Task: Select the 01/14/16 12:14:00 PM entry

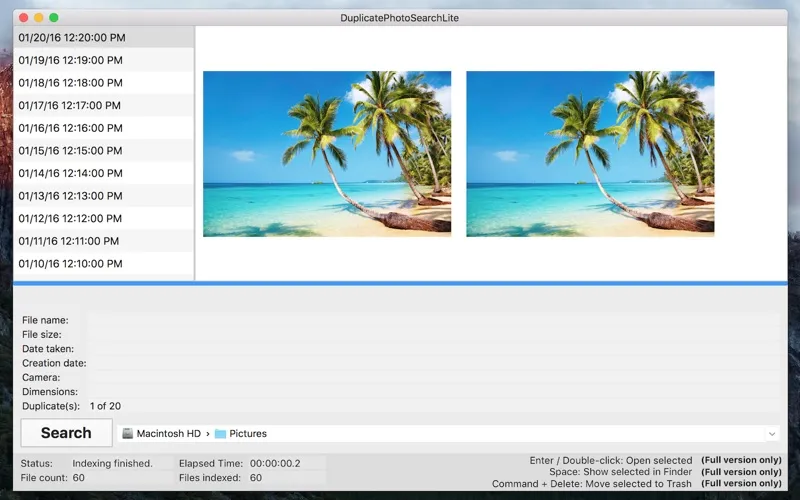Action: [70, 173]
